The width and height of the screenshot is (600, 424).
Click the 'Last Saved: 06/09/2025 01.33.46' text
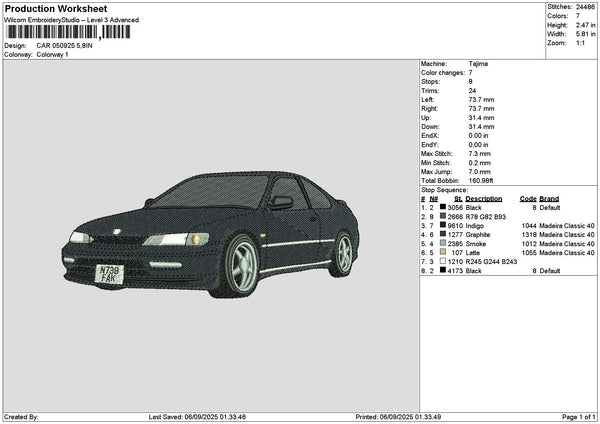point(197,417)
